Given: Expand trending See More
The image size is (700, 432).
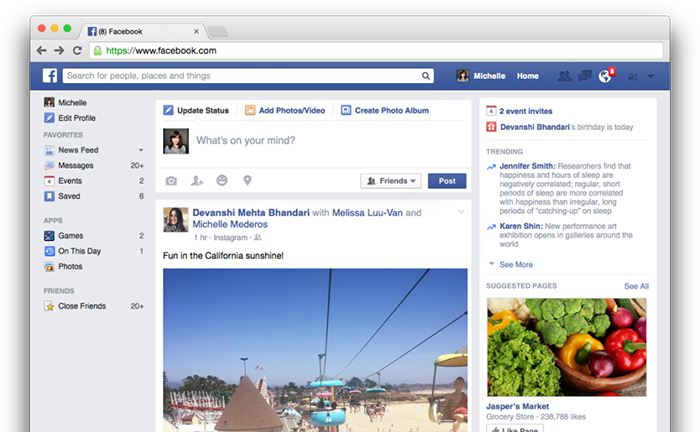Looking at the screenshot, I should 516,265.
